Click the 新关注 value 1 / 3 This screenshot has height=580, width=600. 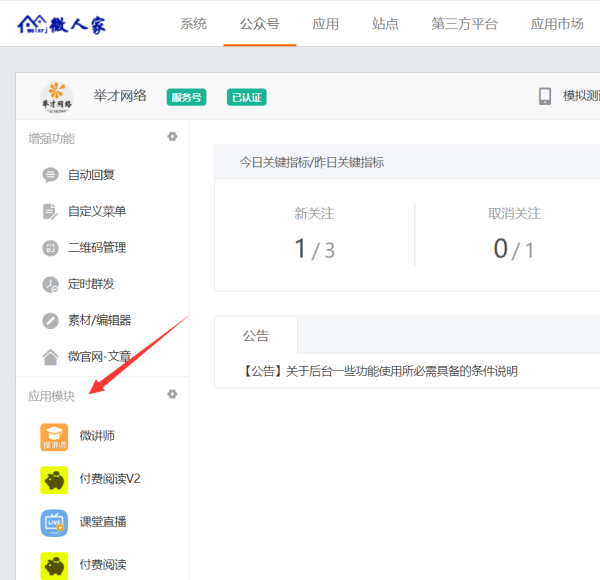click(x=315, y=249)
